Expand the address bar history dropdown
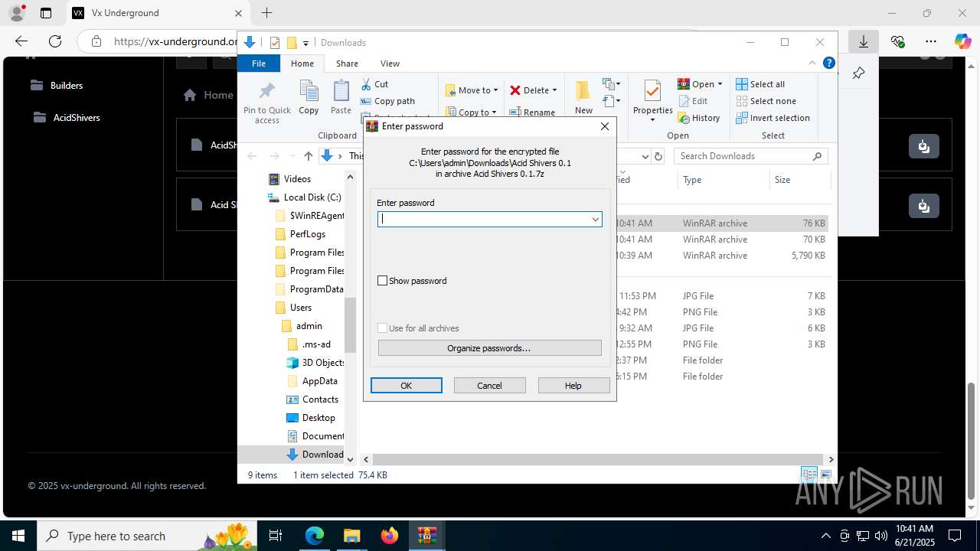 [645, 156]
